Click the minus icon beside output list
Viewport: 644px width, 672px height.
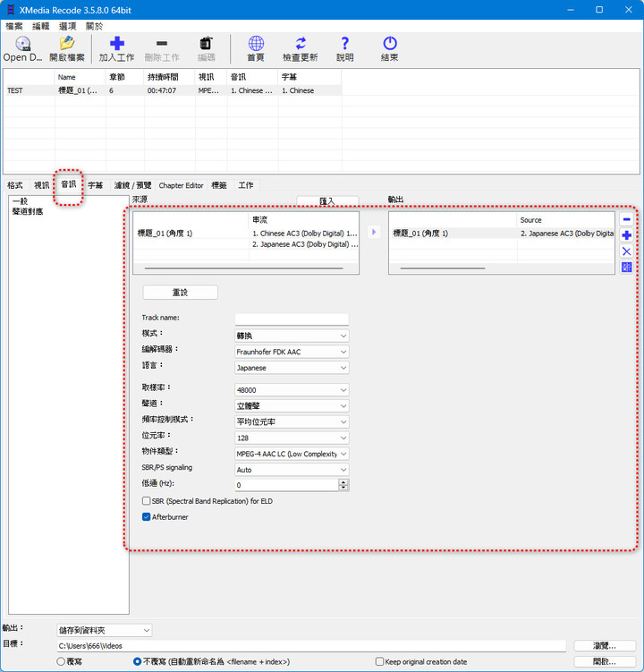(x=626, y=219)
